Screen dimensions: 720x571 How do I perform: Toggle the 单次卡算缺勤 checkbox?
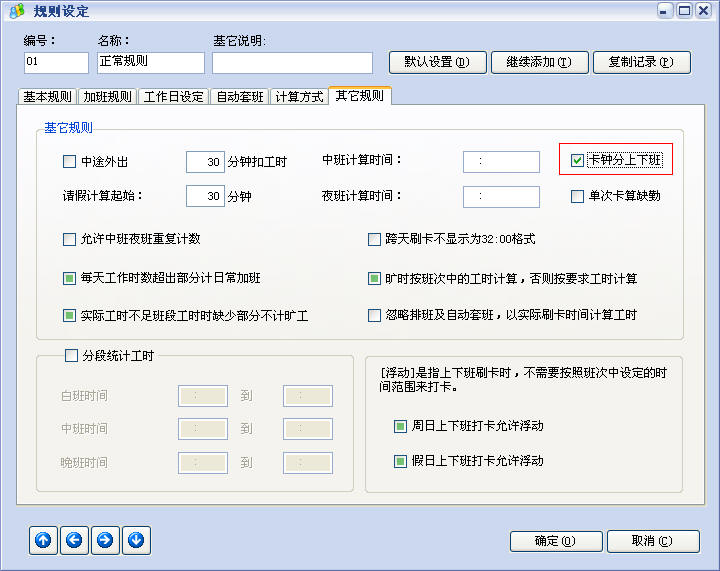577,196
